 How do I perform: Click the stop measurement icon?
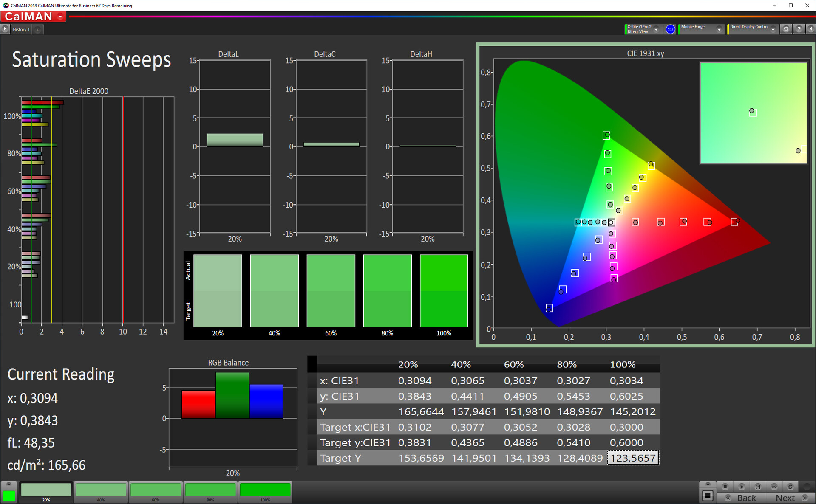(725, 487)
